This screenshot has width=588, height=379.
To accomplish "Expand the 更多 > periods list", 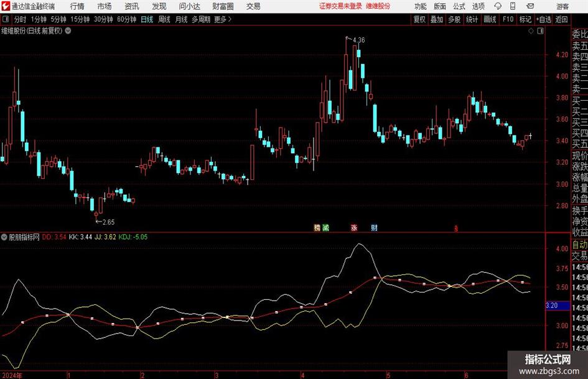I will [x=223, y=19].
